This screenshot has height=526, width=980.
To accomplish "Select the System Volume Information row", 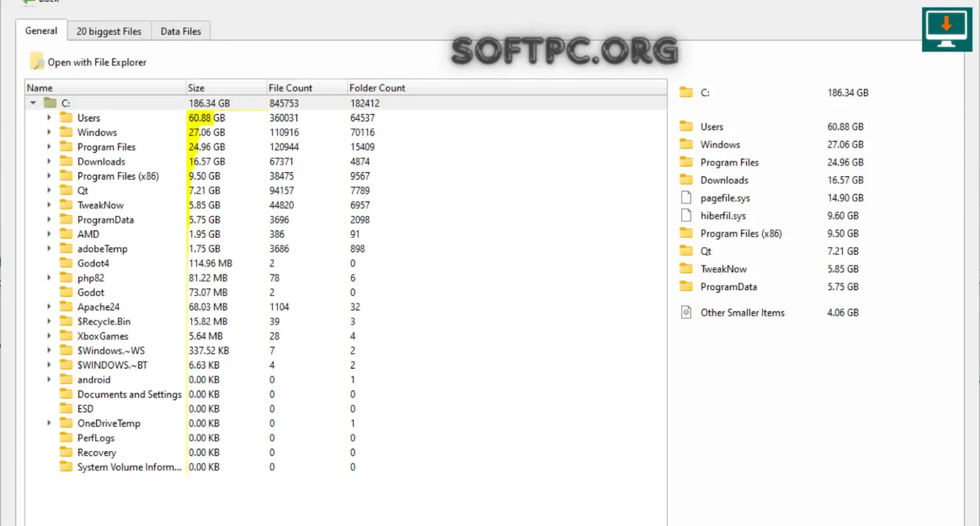I will pyautogui.click(x=345, y=467).
